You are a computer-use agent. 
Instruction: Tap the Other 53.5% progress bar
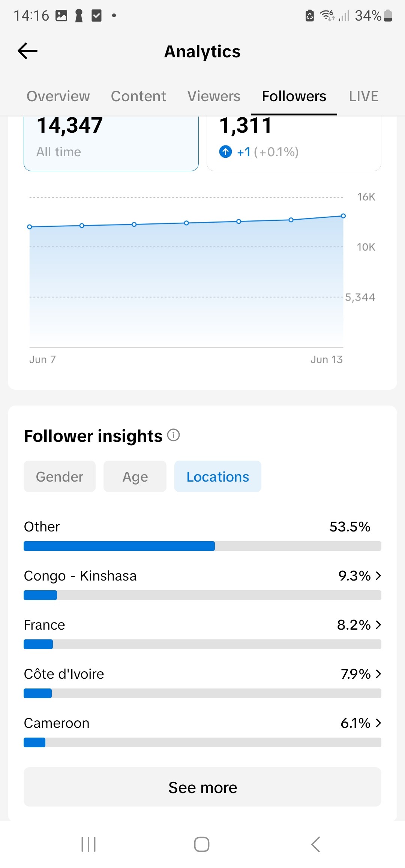point(202,546)
